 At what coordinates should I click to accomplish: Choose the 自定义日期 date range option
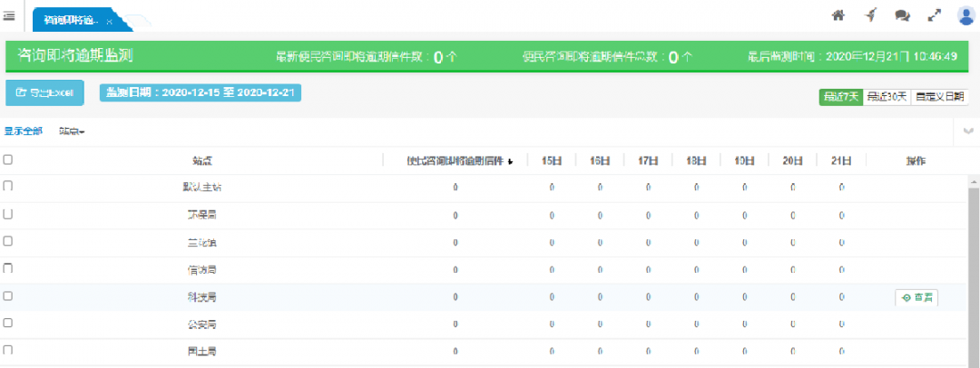tap(939, 96)
